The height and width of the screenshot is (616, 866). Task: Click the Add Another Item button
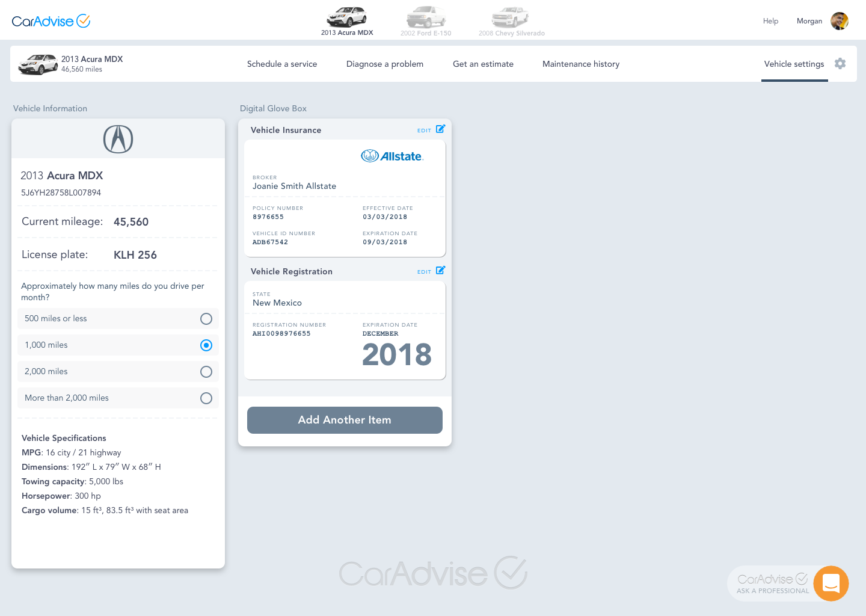[x=345, y=420]
